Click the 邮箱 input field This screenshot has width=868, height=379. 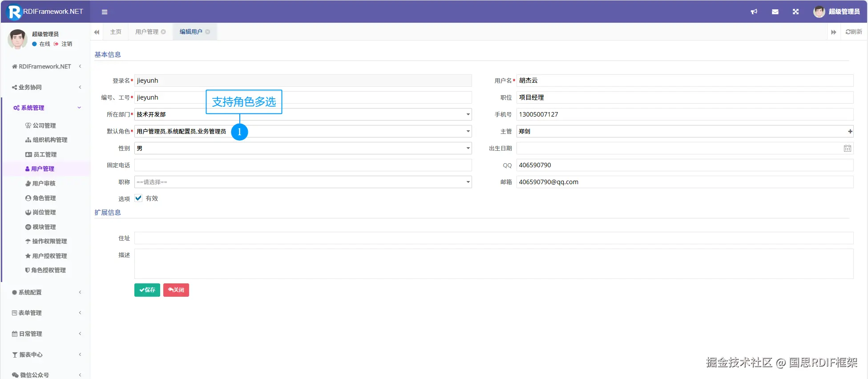click(x=685, y=182)
